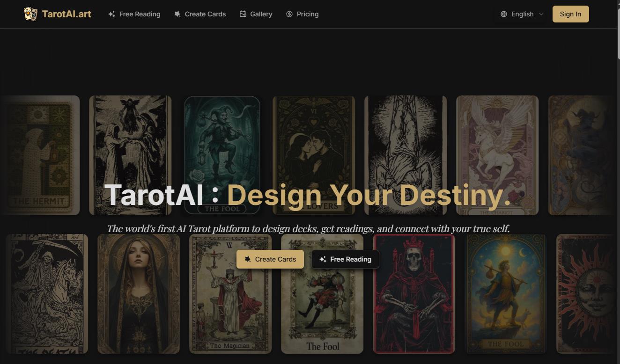620x364 pixels.
Task: Open Free Reading from the top menu
Action: pos(134,14)
